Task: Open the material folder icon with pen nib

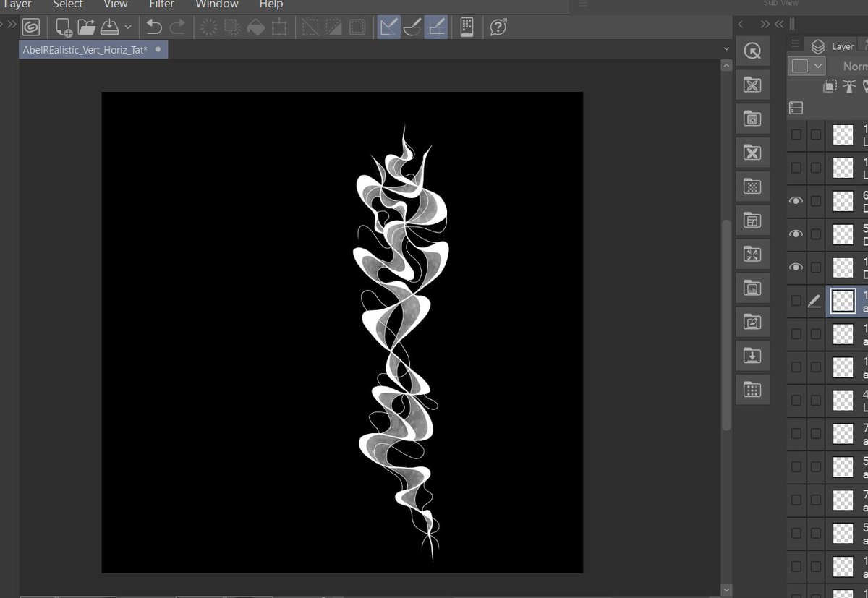Action: [752, 323]
